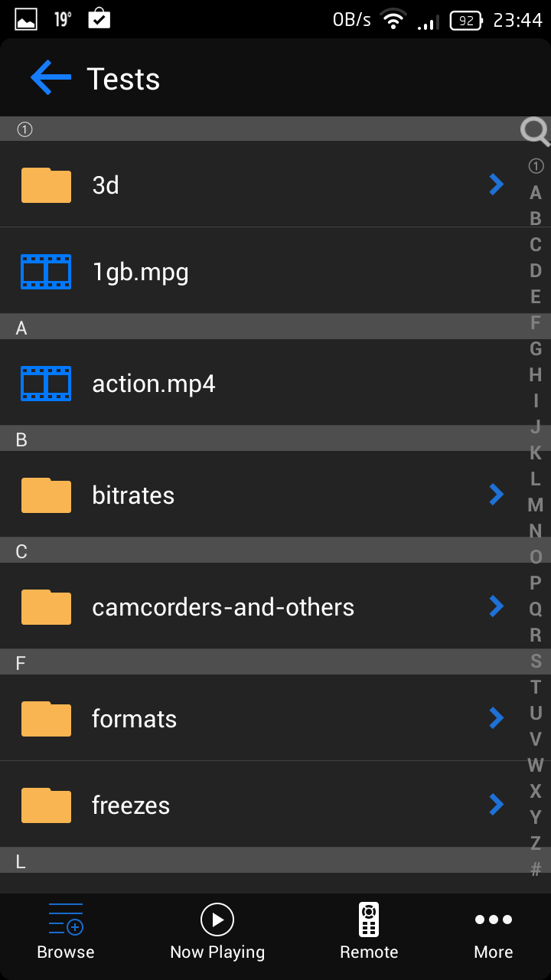Expand the camcorders-and-others chevron
Image resolution: width=551 pixels, height=980 pixels.
coord(497,606)
